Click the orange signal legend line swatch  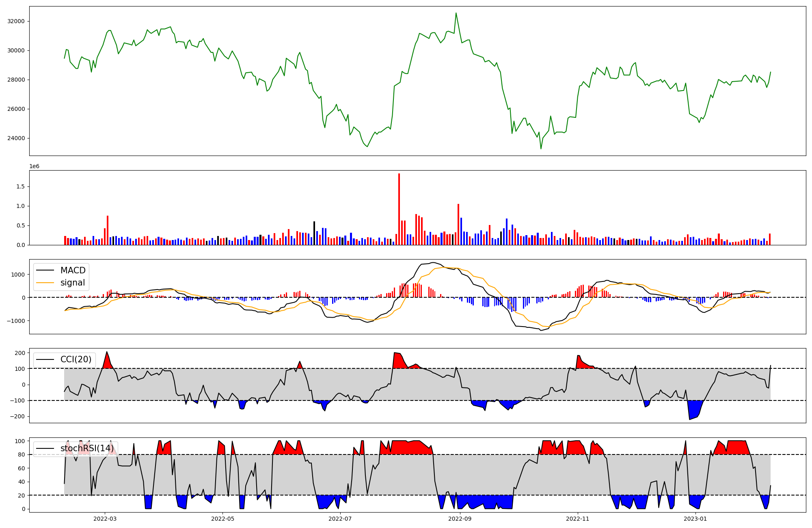(46, 283)
